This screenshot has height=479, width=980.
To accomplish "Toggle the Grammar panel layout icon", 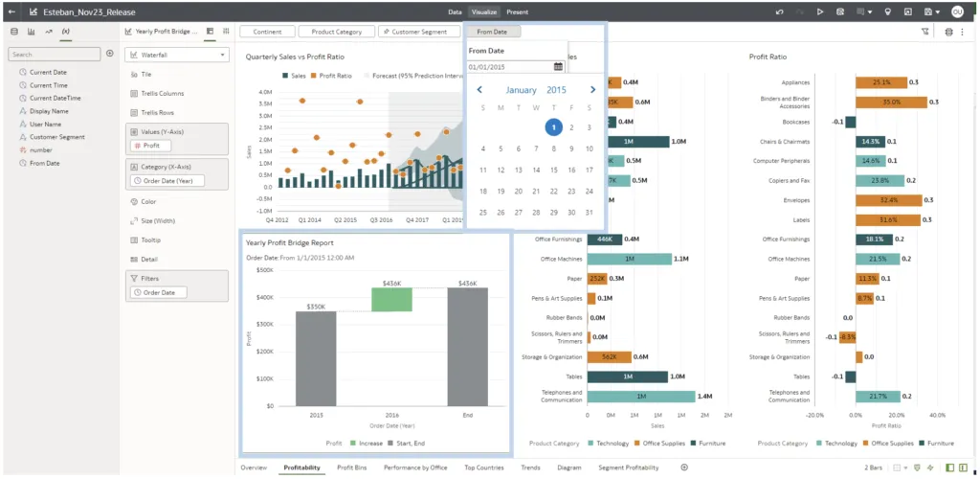I will point(211,32).
